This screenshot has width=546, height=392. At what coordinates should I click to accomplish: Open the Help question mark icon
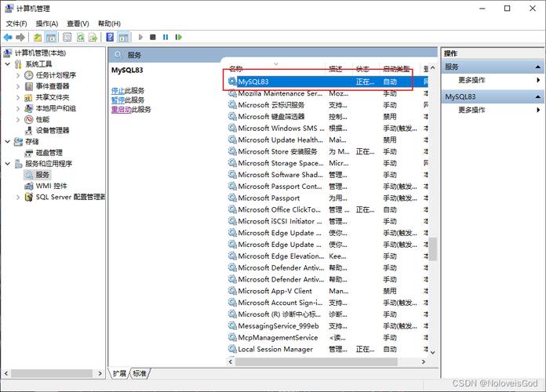[x=110, y=37]
